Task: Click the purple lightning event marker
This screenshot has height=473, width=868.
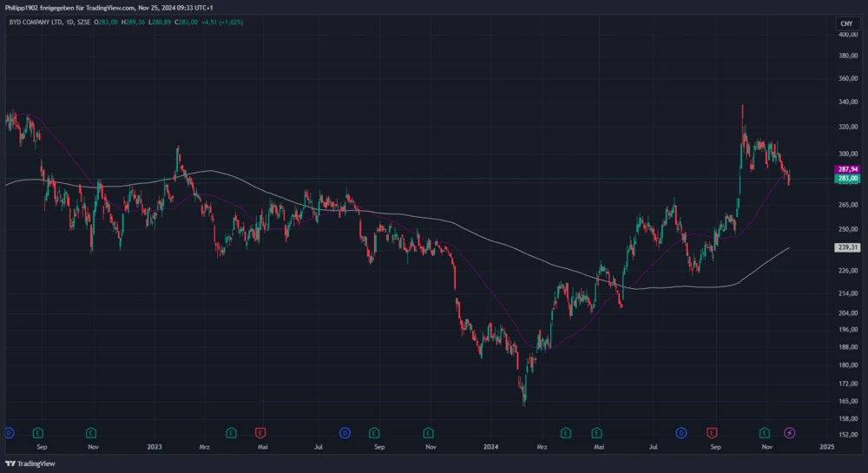Action: tap(789, 431)
